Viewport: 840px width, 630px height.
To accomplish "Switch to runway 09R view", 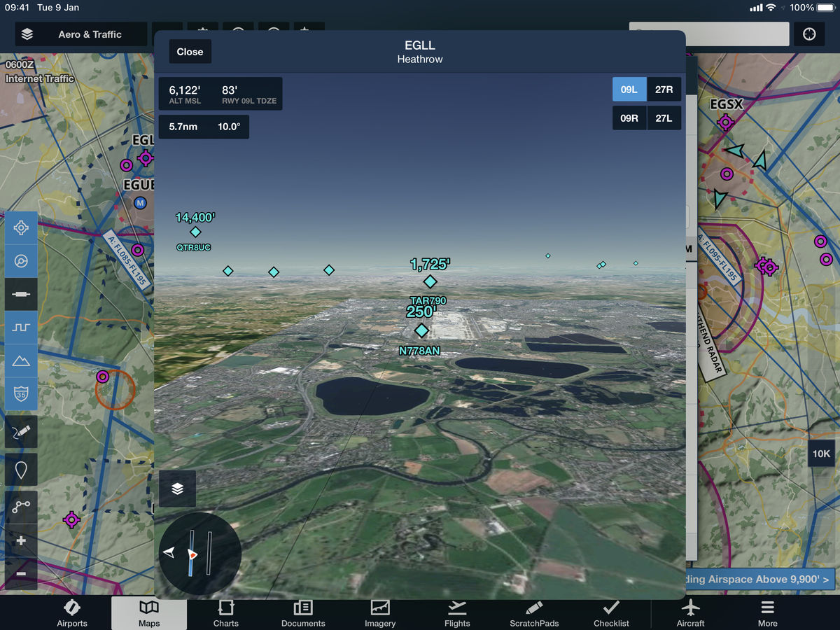I will click(x=629, y=118).
